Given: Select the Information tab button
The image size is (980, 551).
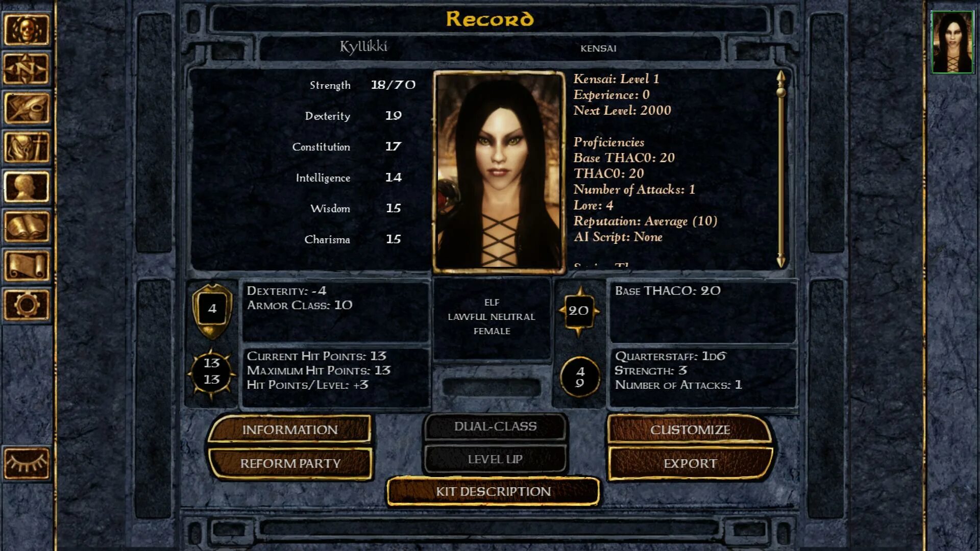Looking at the screenshot, I should click(x=289, y=429).
